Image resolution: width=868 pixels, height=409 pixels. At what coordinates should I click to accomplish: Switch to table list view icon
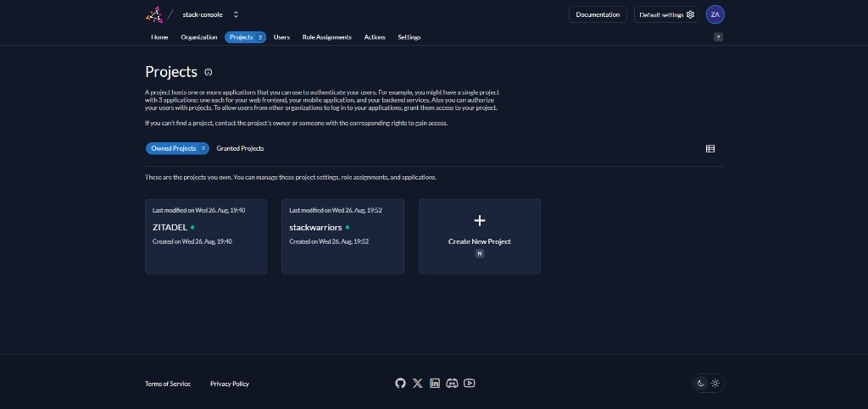click(x=710, y=148)
